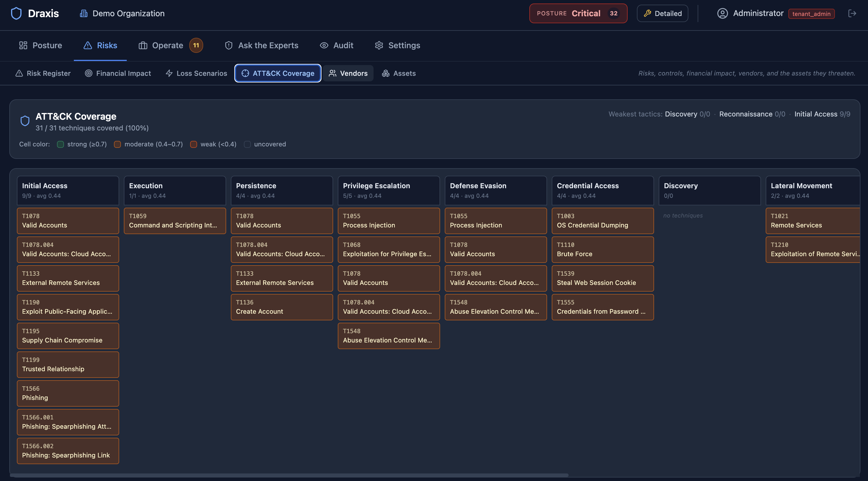Open T1059 Command and Scripting Interpreter cell

click(175, 221)
